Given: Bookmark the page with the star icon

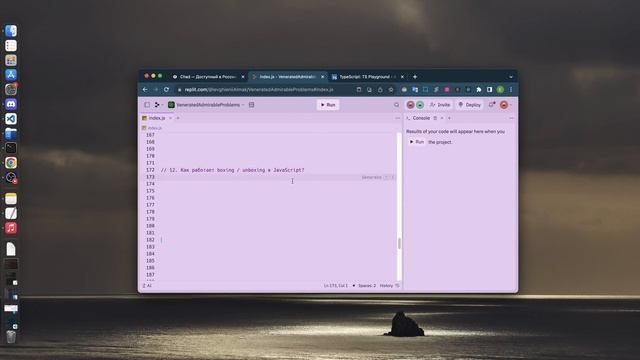Looking at the screenshot, I should click(391, 89).
